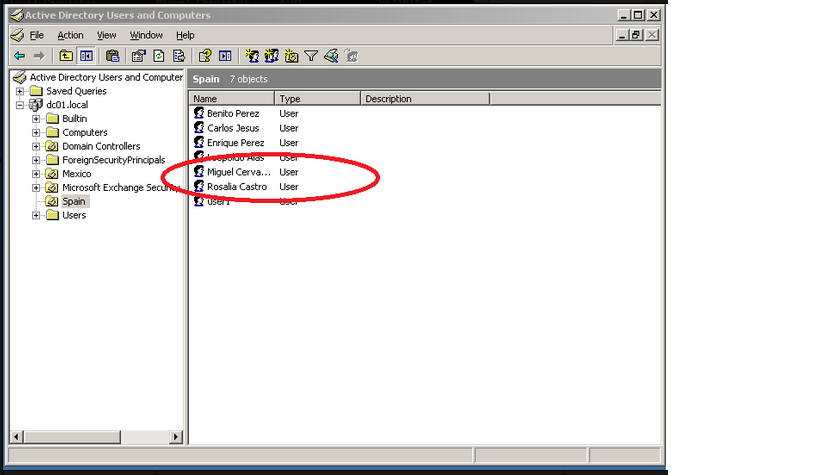Minimize the inner console window
Image resolution: width=819 pixels, height=475 pixels.
click(x=622, y=35)
